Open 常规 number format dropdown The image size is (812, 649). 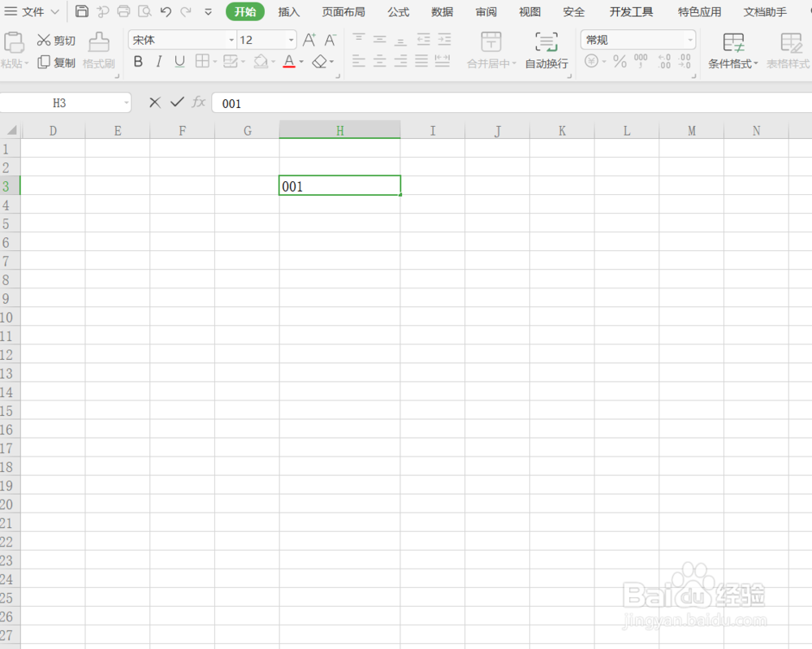(x=689, y=40)
